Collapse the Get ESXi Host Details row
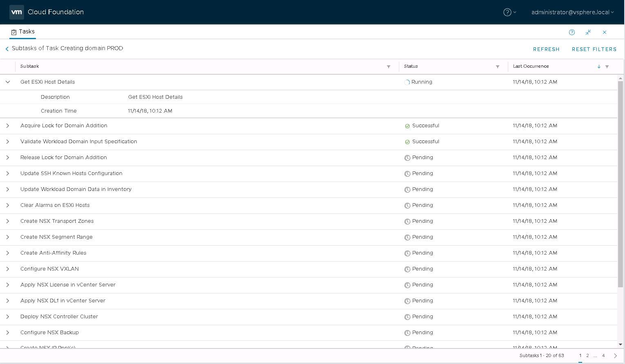 [7, 82]
